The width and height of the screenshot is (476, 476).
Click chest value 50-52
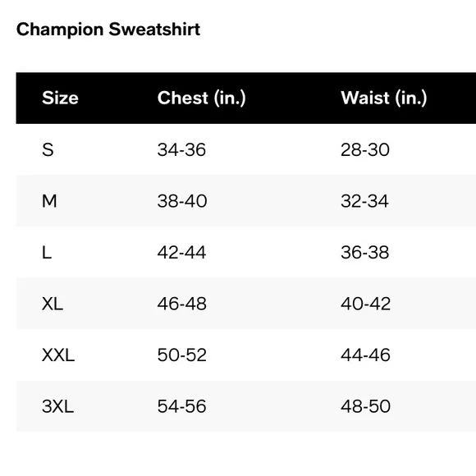(x=182, y=355)
